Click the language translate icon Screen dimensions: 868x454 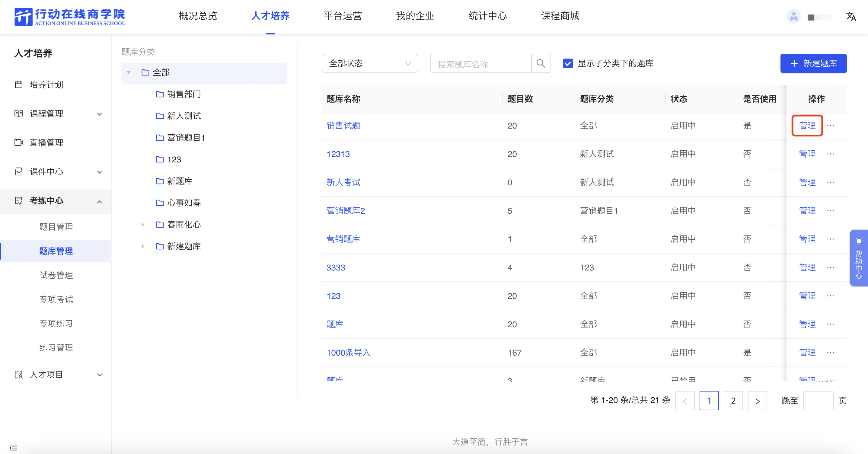click(x=851, y=16)
